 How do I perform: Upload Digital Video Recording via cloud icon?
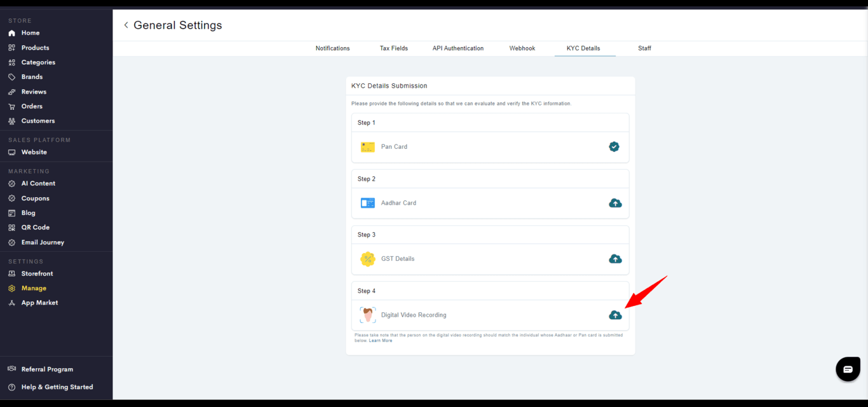coord(615,315)
